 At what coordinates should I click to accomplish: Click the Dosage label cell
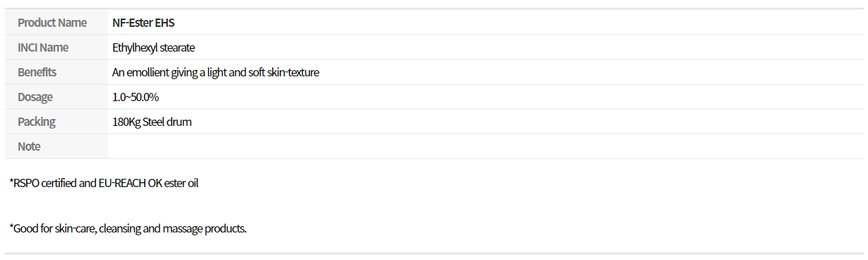pyautogui.click(x=56, y=97)
